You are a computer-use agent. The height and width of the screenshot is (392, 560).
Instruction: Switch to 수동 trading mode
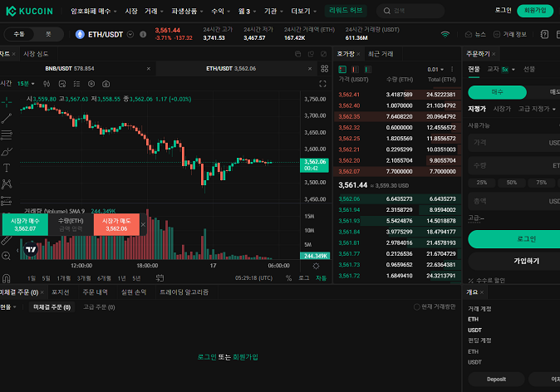19,34
